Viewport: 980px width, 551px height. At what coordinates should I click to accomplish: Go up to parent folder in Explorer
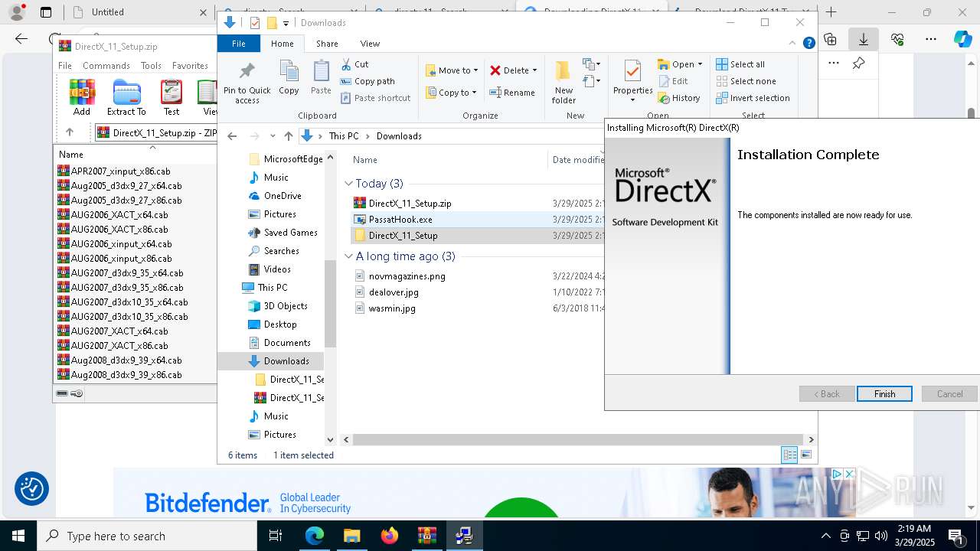288,136
